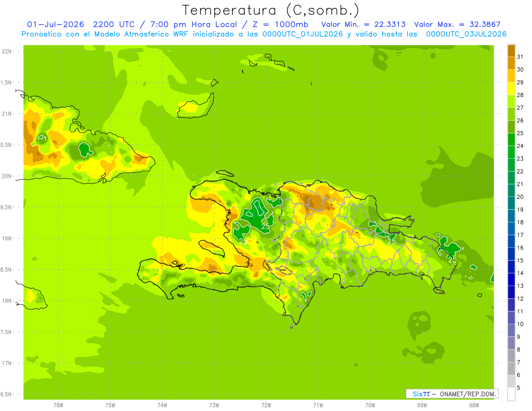Viewport: 532px width, 411px height.
Task: Click the color scale value '14'
Action: click(x=520, y=273)
